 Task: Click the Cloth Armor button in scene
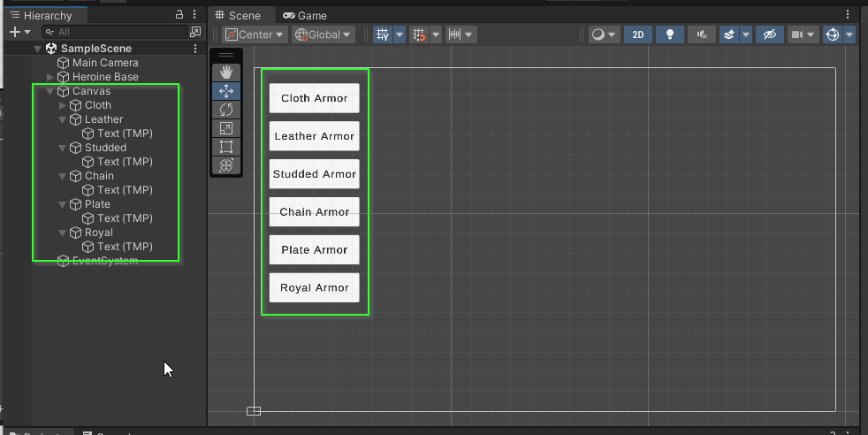314,98
